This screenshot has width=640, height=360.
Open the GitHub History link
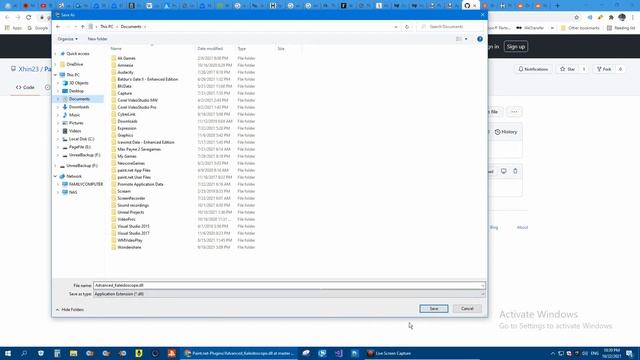click(x=506, y=132)
